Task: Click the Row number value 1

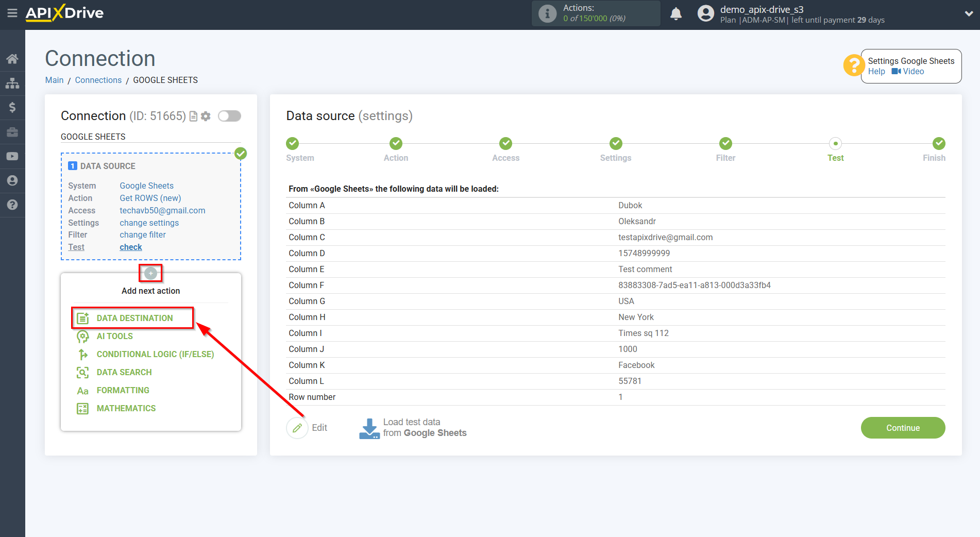Action: tap(620, 397)
